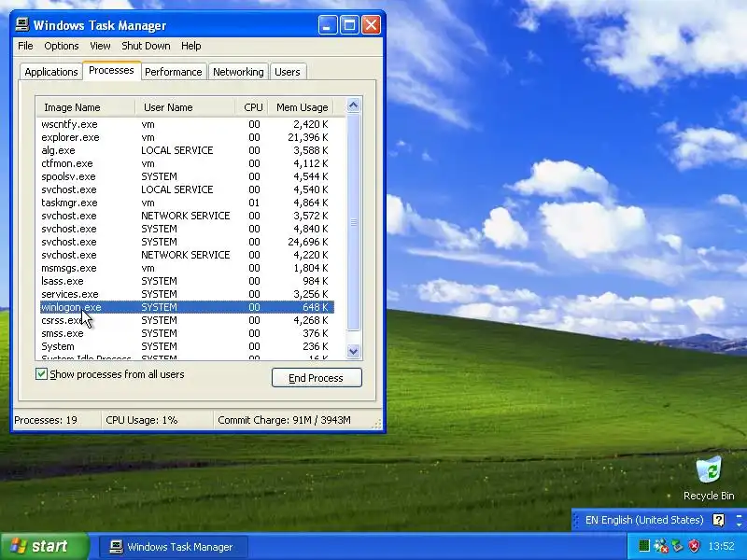The height and width of the screenshot is (560, 747).
Task: Switch to the Performance tab
Action: pyautogui.click(x=174, y=72)
